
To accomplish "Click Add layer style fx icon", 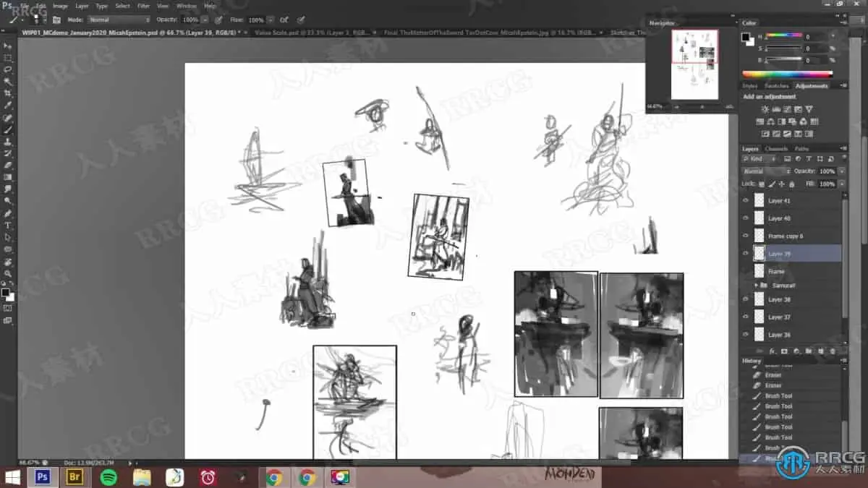I will tap(772, 351).
